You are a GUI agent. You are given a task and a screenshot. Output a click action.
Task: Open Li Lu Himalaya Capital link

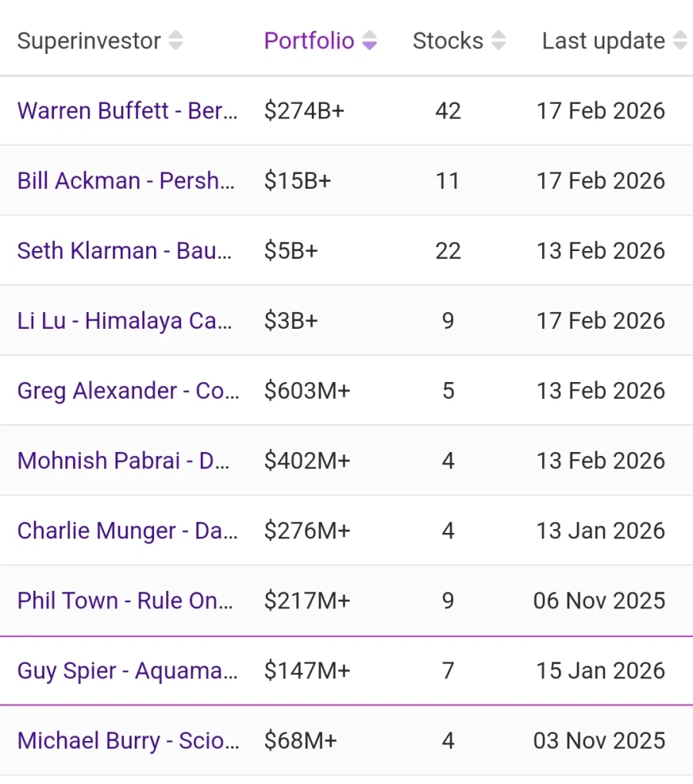coord(125,321)
